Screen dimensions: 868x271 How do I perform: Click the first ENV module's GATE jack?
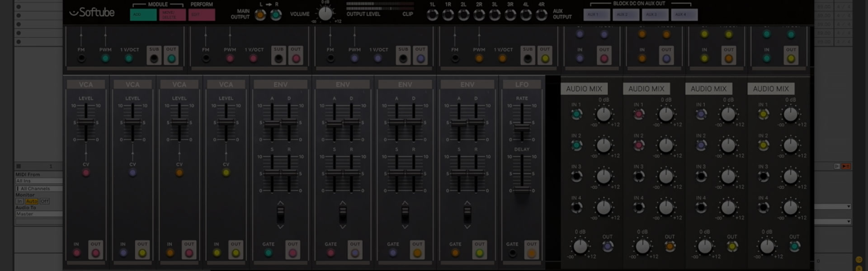click(269, 253)
